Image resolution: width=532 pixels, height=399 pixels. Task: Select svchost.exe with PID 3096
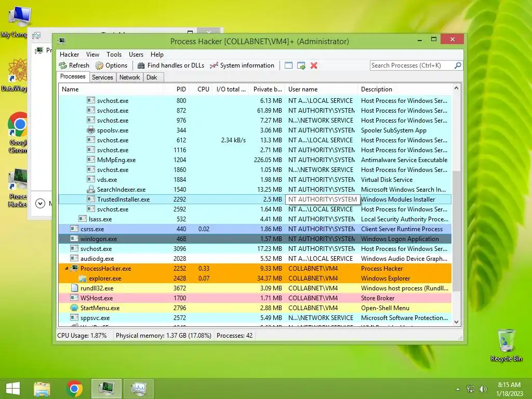click(x=255, y=249)
